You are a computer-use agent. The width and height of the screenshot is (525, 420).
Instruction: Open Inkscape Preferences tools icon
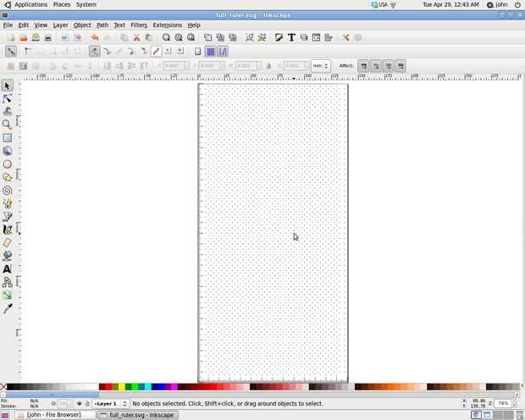pos(345,37)
